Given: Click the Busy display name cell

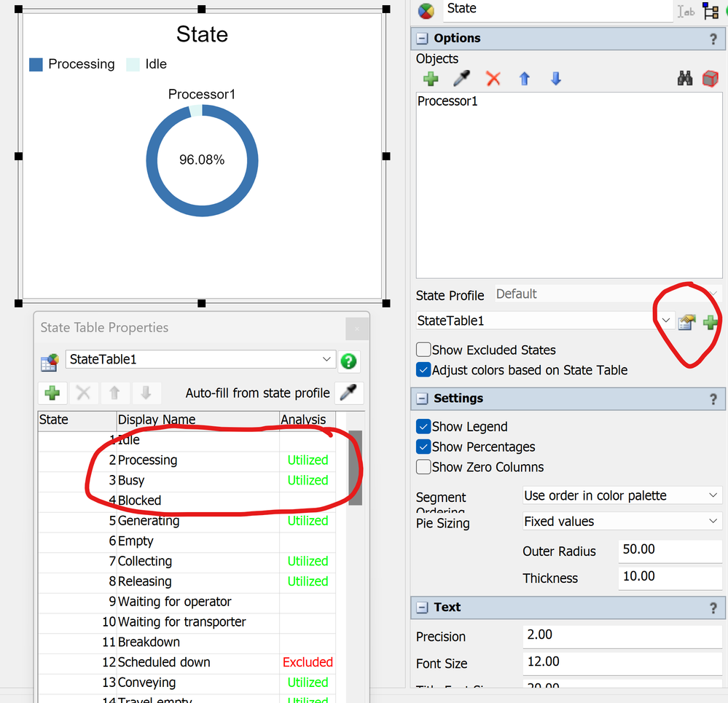Looking at the screenshot, I should (197, 480).
